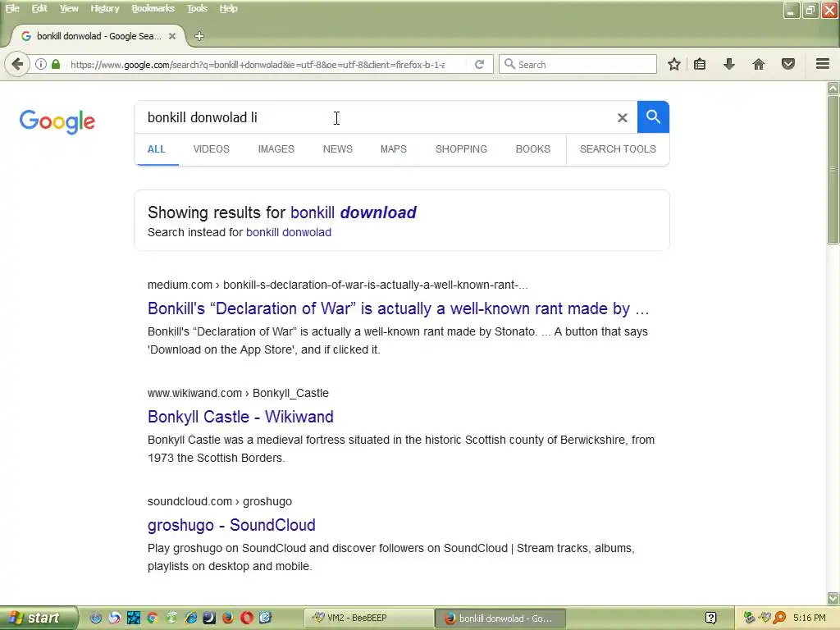840x630 pixels.
Task: Click the scrollbar up arrow
Action: [x=833, y=88]
